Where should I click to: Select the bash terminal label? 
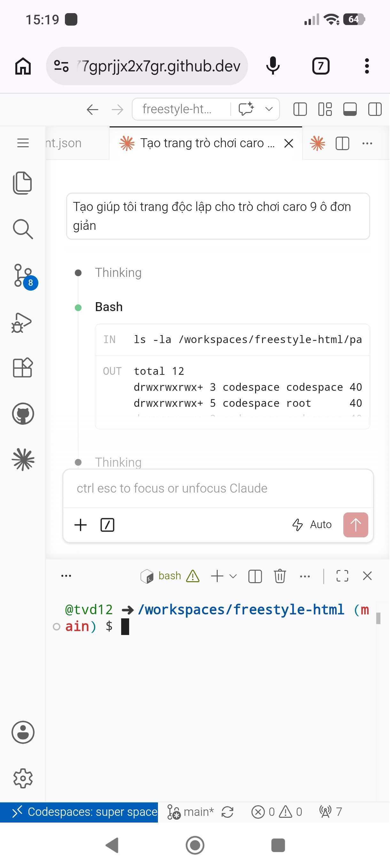170,576
